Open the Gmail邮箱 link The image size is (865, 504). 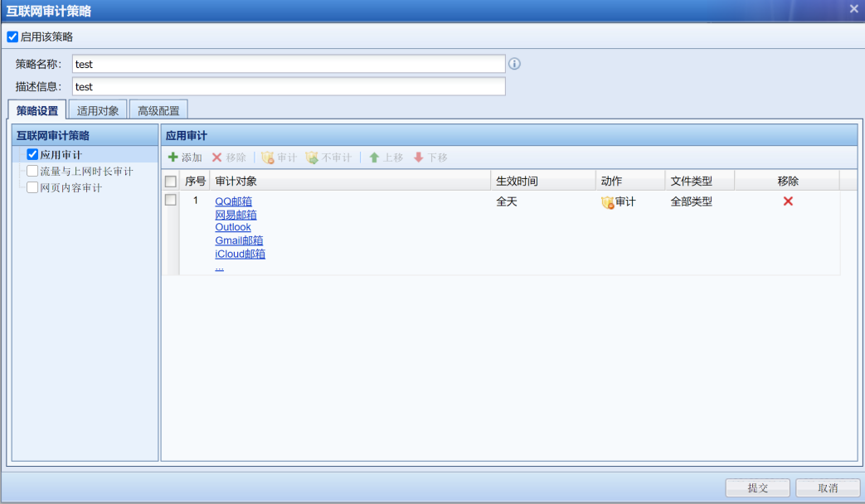[x=239, y=240]
